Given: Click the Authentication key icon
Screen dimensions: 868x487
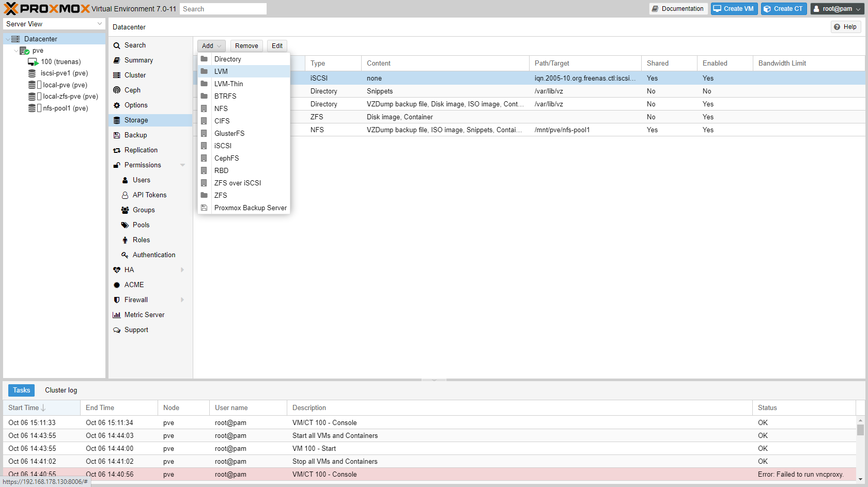Looking at the screenshot, I should [125, 255].
